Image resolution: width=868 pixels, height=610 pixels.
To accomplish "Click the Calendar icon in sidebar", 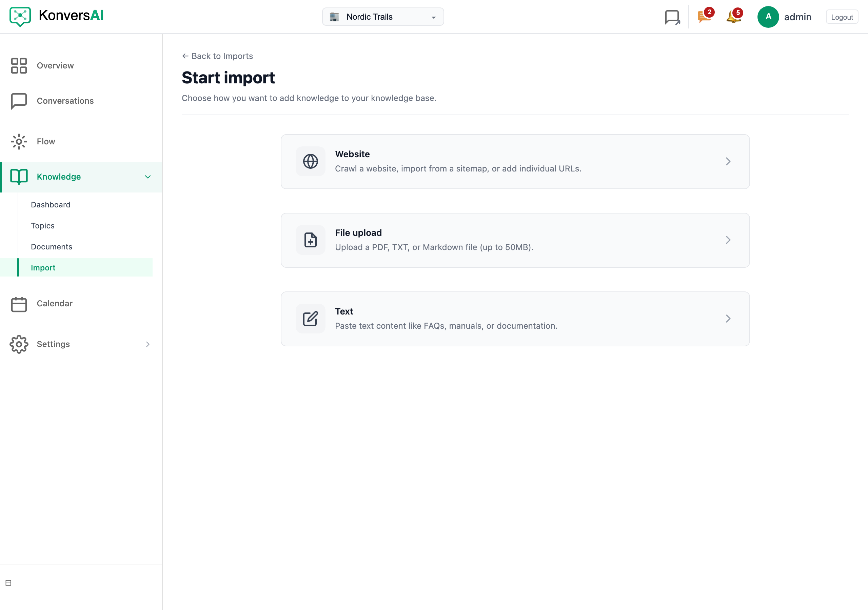I will click(19, 304).
